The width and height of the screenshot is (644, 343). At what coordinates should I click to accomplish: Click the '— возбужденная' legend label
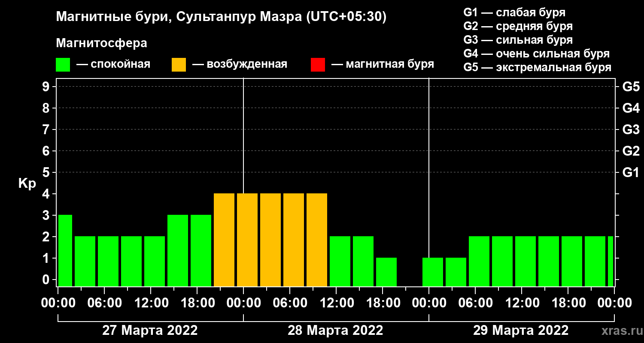point(240,65)
